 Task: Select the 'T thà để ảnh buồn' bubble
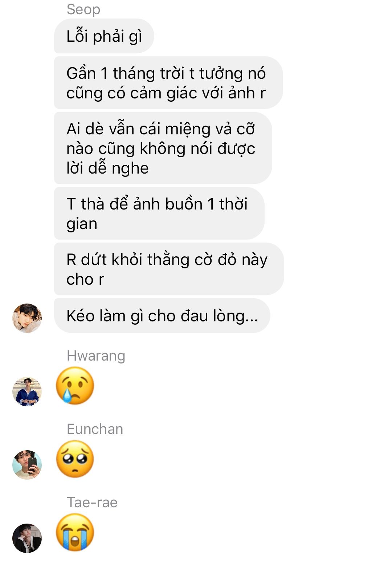click(159, 214)
